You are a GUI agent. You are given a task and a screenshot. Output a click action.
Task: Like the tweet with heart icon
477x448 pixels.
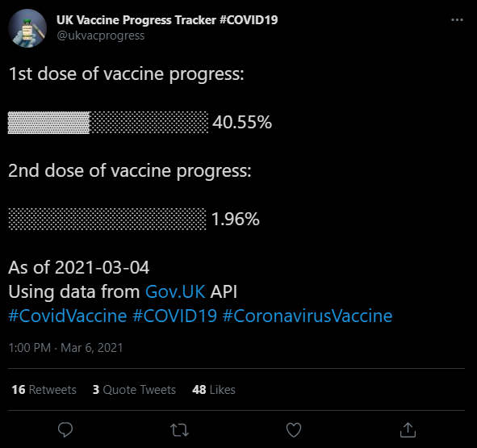click(294, 429)
